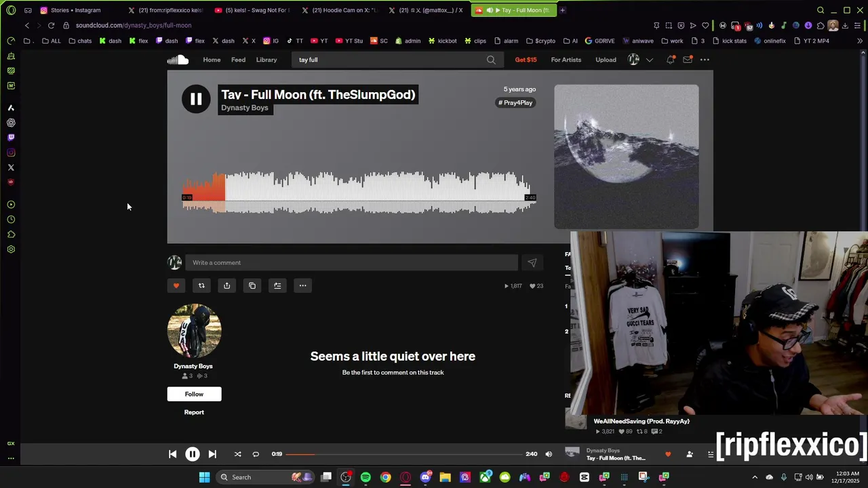
Task: Open the Full Moon track artwork
Action: click(x=626, y=157)
